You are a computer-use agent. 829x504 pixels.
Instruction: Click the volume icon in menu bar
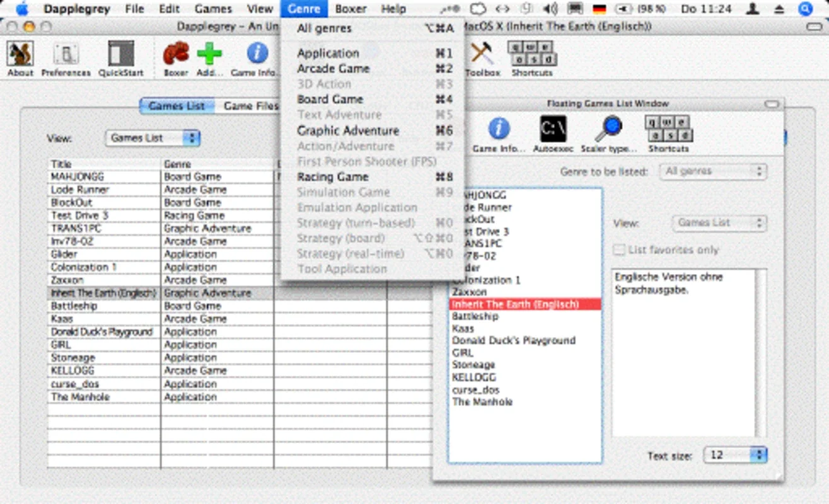click(x=550, y=9)
